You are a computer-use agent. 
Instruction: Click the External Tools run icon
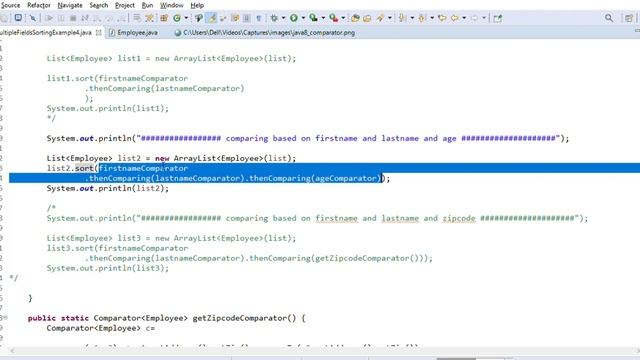click(x=333, y=18)
